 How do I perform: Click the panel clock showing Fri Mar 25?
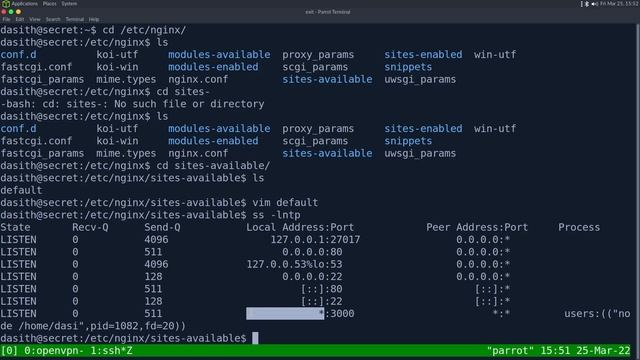pyautogui.click(x=620, y=4)
